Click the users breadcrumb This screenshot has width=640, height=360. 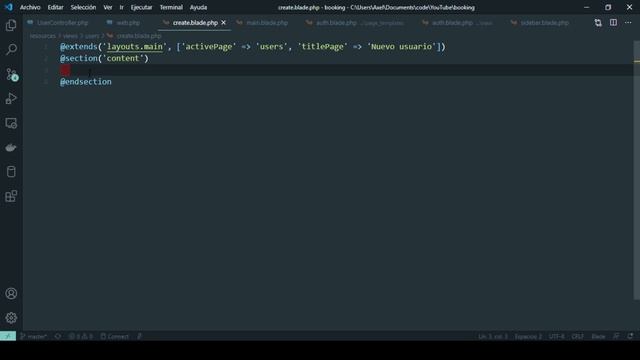tap(92, 36)
